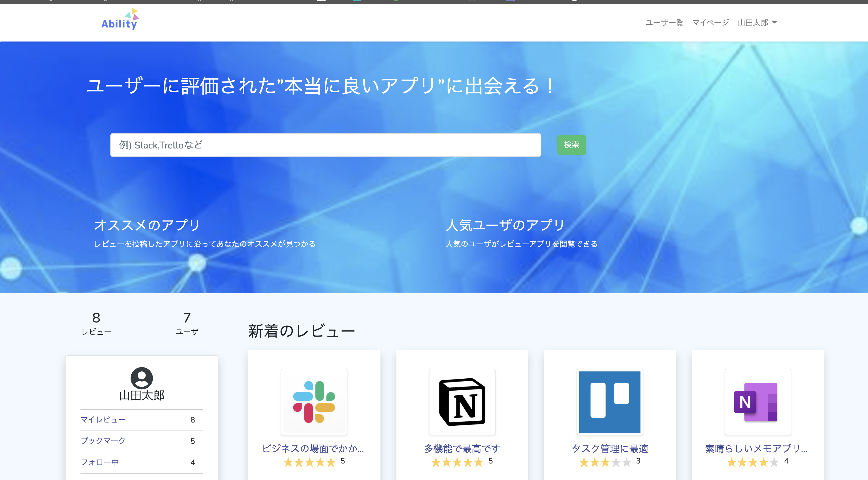
Task: Expand マイレビュー in the profile card
Action: point(103,420)
